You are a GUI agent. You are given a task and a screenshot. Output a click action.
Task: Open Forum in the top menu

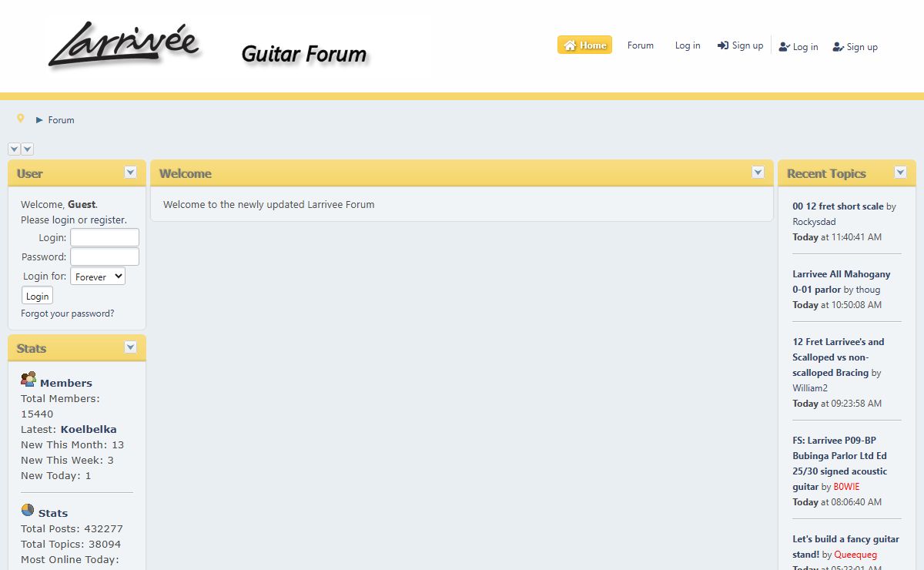pyautogui.click(x=641, y=45)
